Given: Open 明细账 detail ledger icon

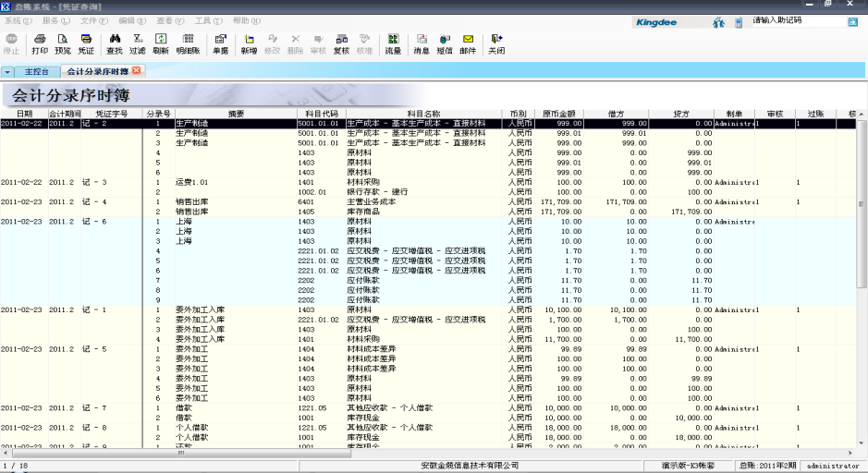Looking at the screenshot, I should point(188,43).
